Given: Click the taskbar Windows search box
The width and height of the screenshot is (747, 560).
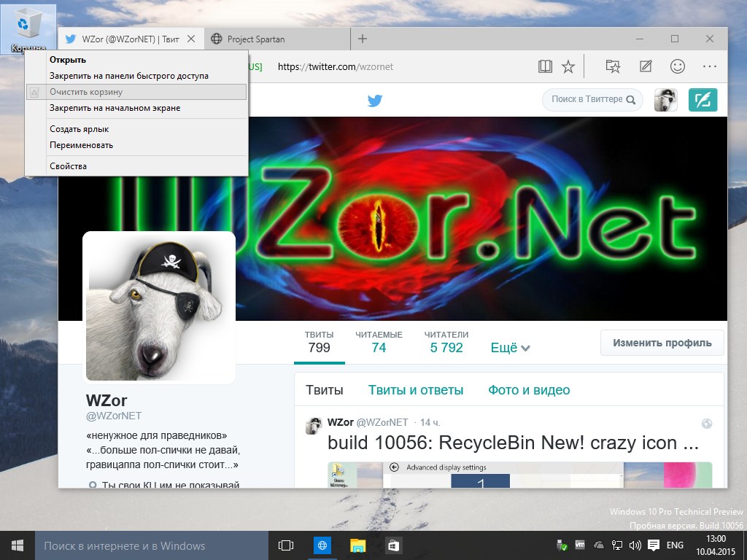Looking at the screenshot, I should point(152,545).
